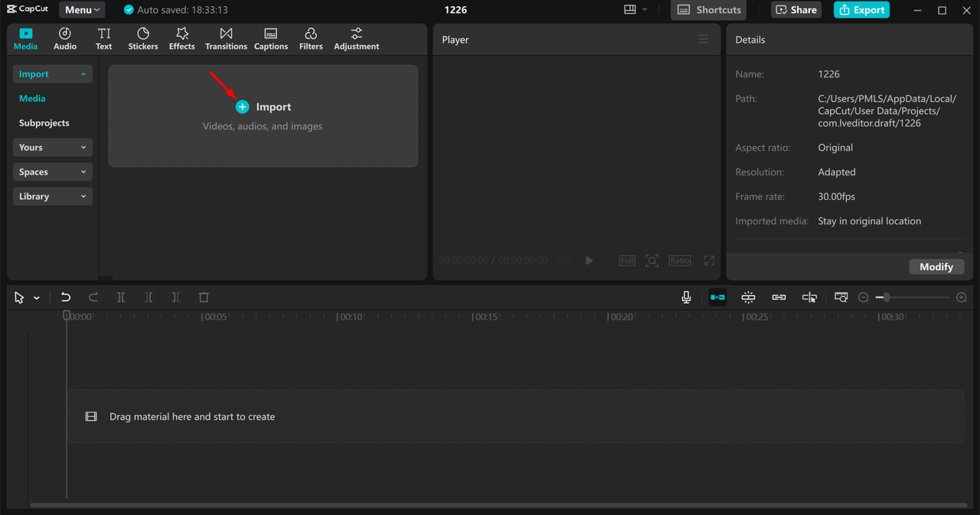
Task: Switch to the Stickers tab
Action: coord(143,39)
